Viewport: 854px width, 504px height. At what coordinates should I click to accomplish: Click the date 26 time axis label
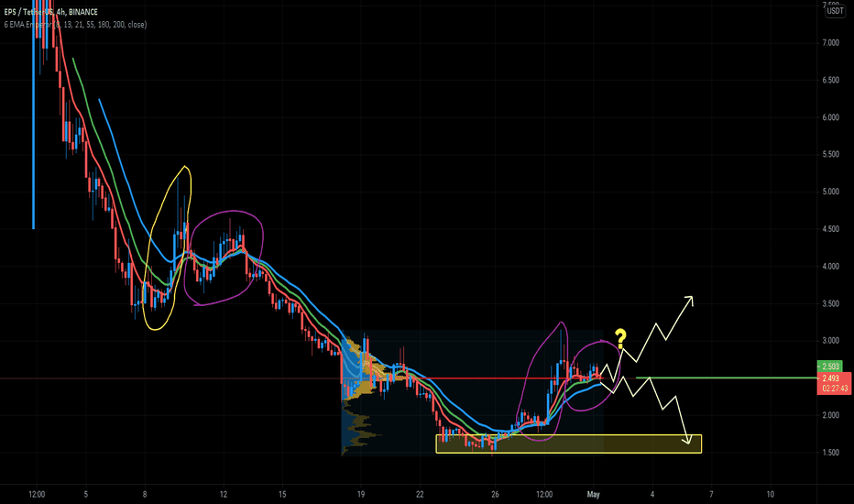(495, 494)
